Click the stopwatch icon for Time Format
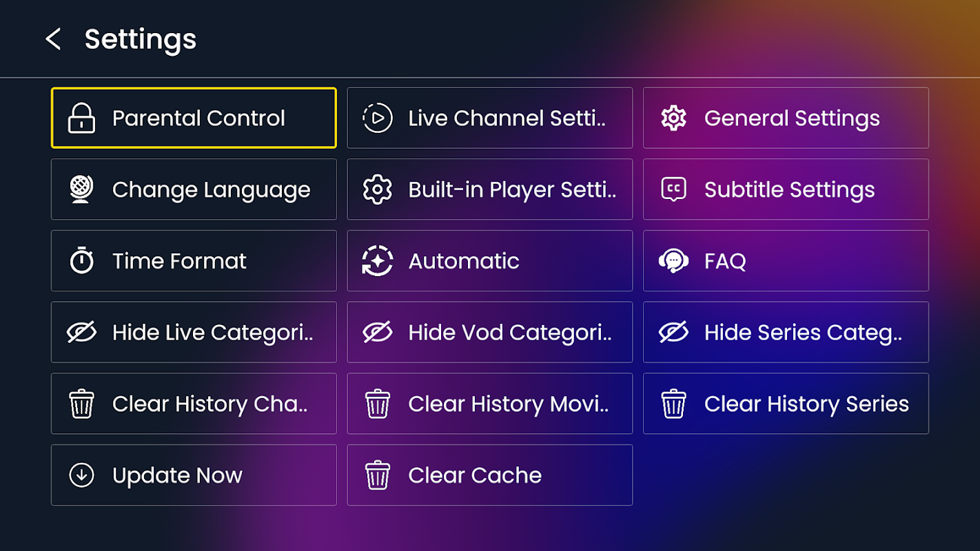Viewport: 980px width, 551px height. (x=81, y=261)
